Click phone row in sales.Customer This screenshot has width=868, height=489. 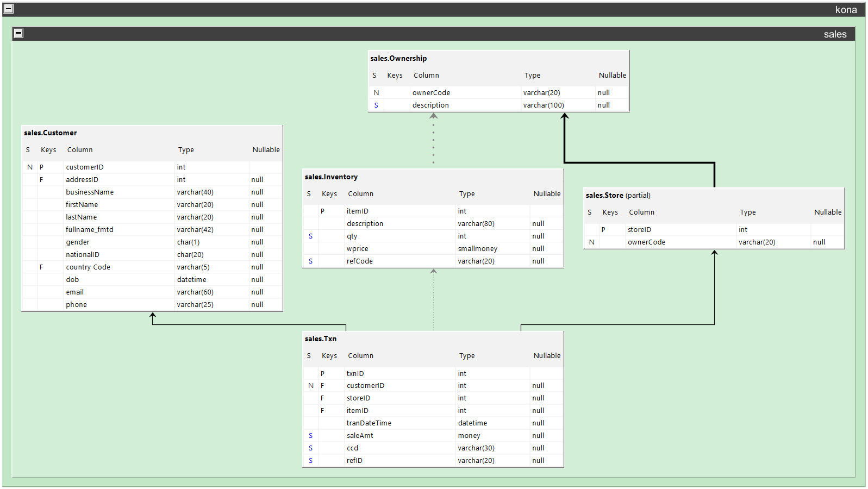click(x=152, y=304)
